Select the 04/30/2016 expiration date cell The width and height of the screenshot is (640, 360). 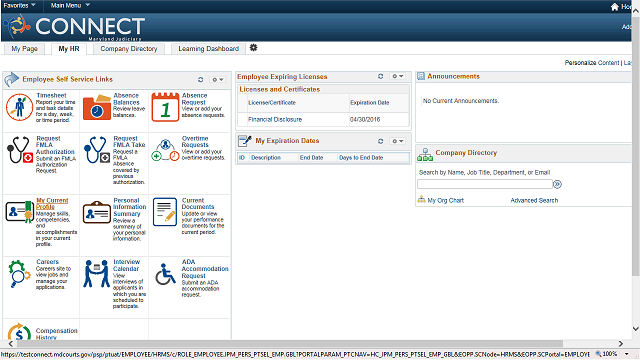pyautogui.click(x=365, y=120)
